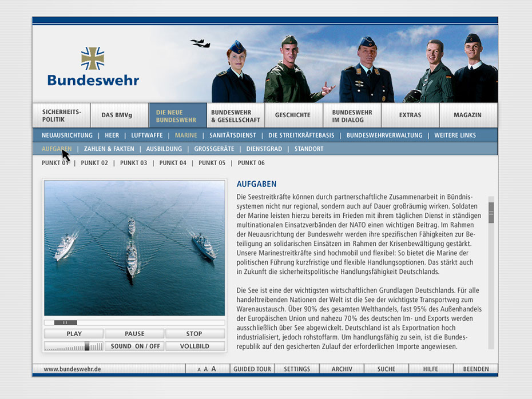Select Zahlen & Fakten in the submenu
Screen dimensions: 532x399
109,149
